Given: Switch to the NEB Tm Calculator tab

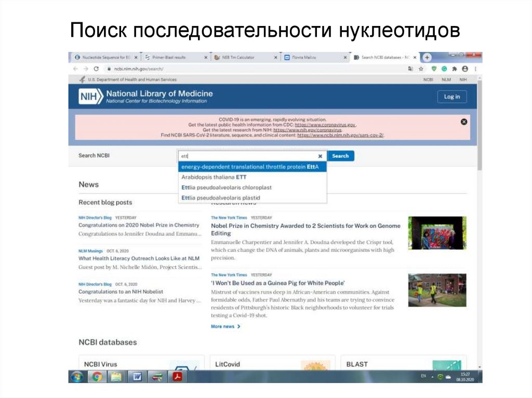Looking at the screenshot, I should point(239,57).
